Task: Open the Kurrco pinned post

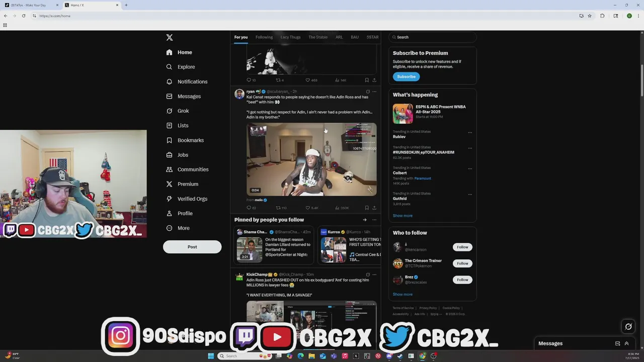Action: tap(351, 246)
